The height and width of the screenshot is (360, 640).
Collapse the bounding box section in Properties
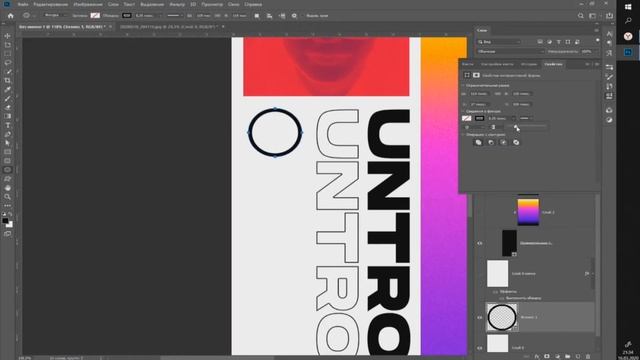point(463,85)
